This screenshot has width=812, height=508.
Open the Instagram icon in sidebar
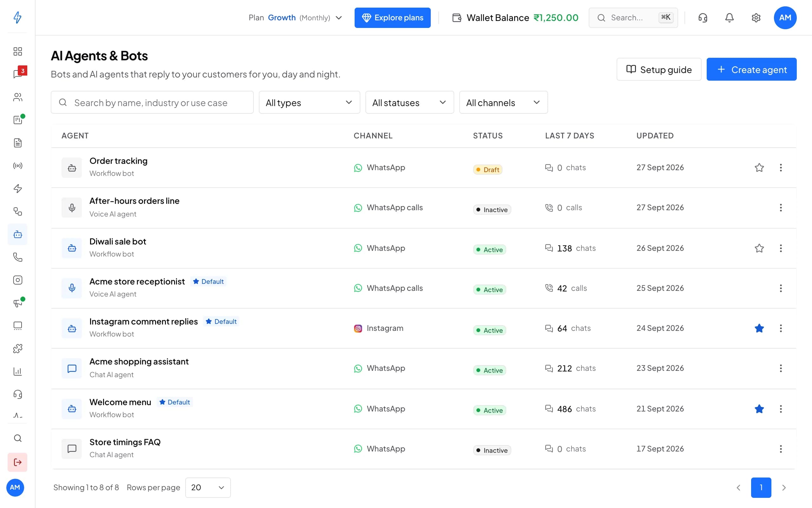(x=17, y=280)
